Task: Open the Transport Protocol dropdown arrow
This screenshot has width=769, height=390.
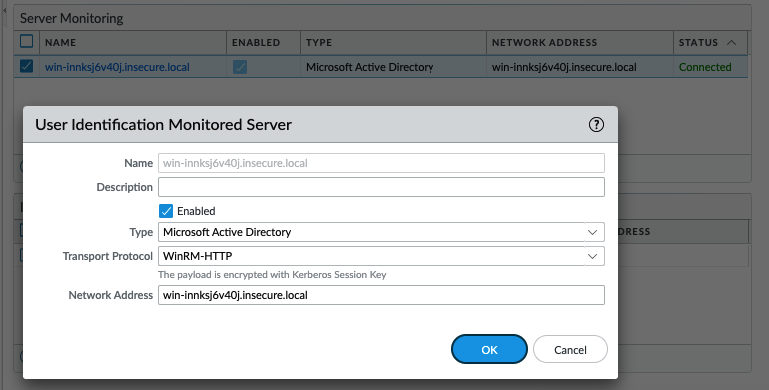Action: (x=592, y=256)
